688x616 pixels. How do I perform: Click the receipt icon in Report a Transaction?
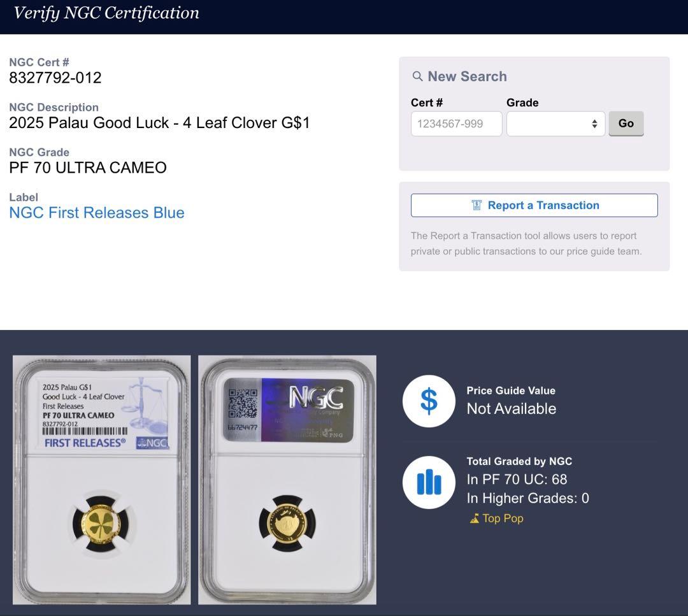tap(477, 205)
